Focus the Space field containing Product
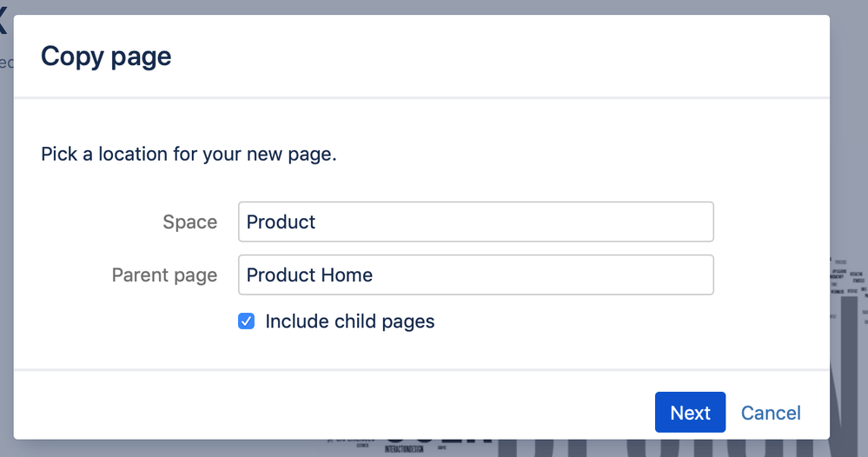Viewport: 868px width, 457px height. 475,222
